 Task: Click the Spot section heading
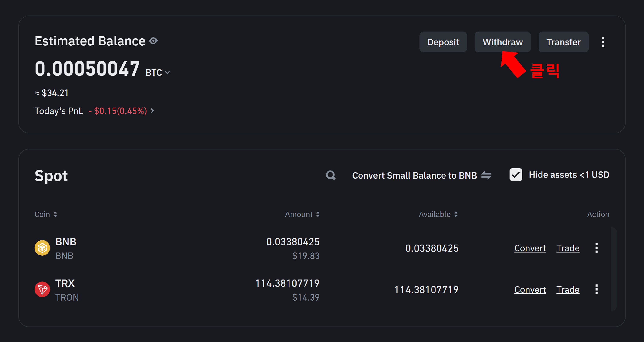(x=51, y=176)
